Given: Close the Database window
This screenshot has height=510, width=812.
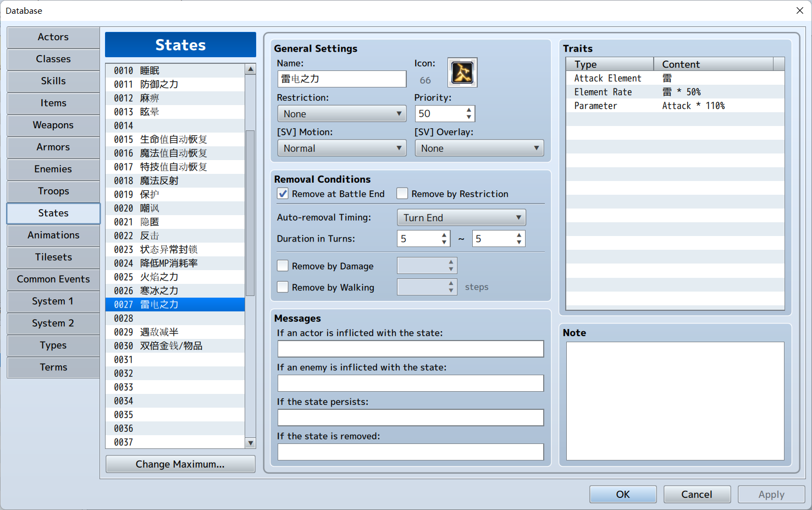Looking at the screenshot, I should [x=800, y=10].
